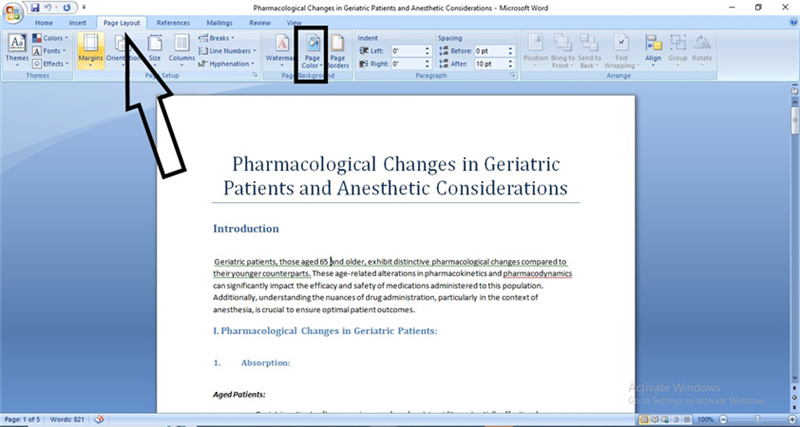Switch to the Review tab
The height and width of the screenshot is (427, 800).
pyautogui.click(x=260, y=23)
